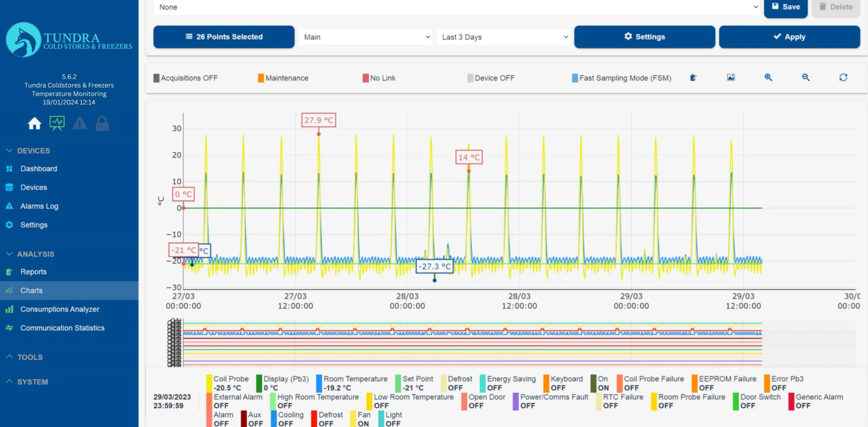Click the Generic Alarm red swatch
The width and height of the screenshot is (868, 427).
791,401
